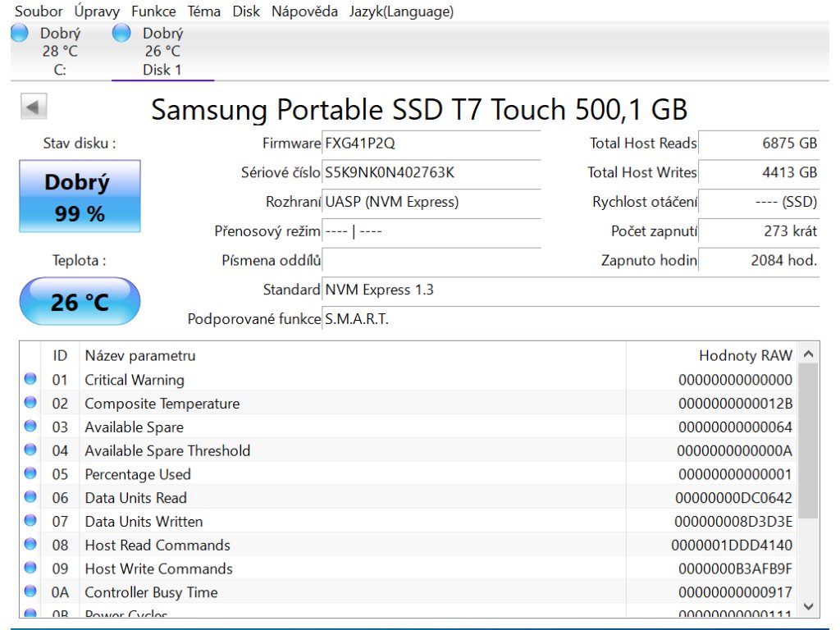
Task: Click status orb beside Host Read Commands
Action: pos(30,545)
